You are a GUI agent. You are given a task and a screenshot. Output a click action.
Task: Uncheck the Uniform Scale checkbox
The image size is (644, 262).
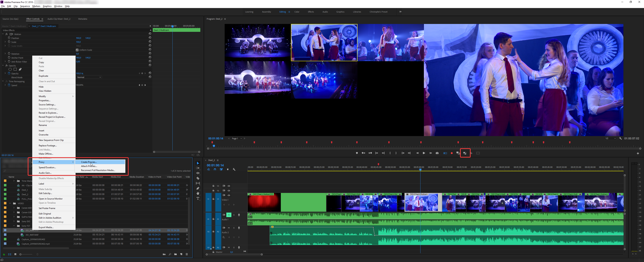(x=77, y=50)
